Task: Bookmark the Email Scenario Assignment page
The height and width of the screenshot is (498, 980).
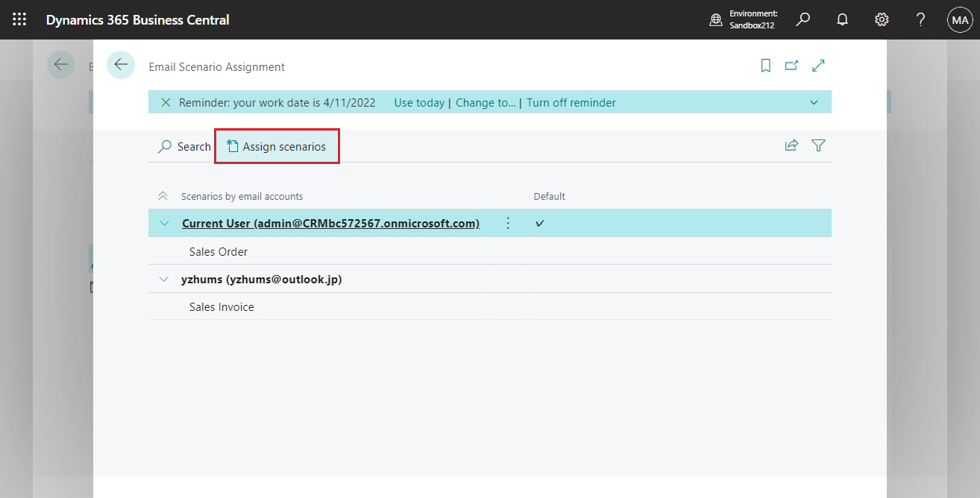Action: [x=765, y=66]
